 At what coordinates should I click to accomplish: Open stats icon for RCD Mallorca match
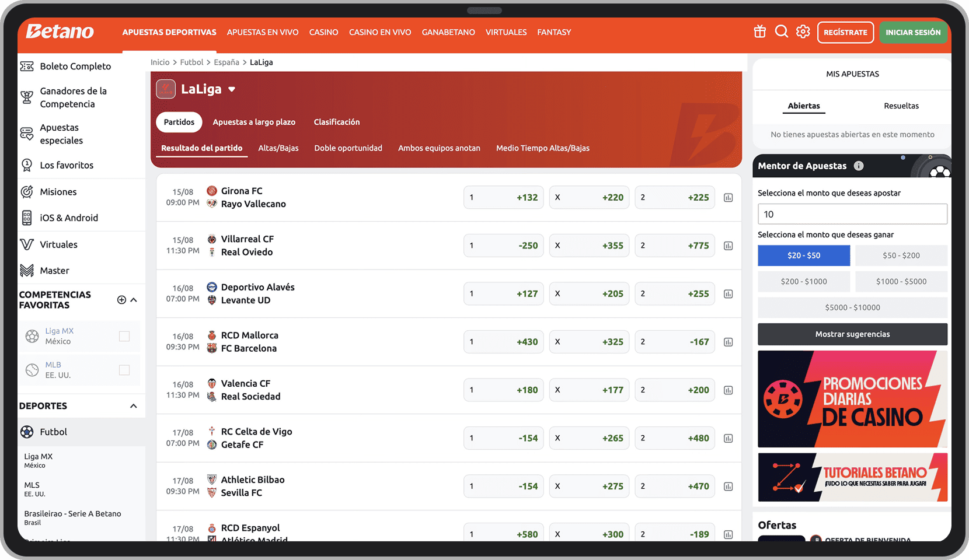click(x=728, y=342)
